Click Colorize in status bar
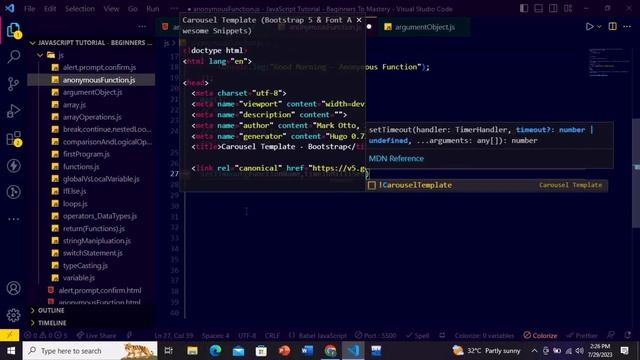The height and width of the screenshot is (360, 640). pyautogui.click(x=540, y=335)
